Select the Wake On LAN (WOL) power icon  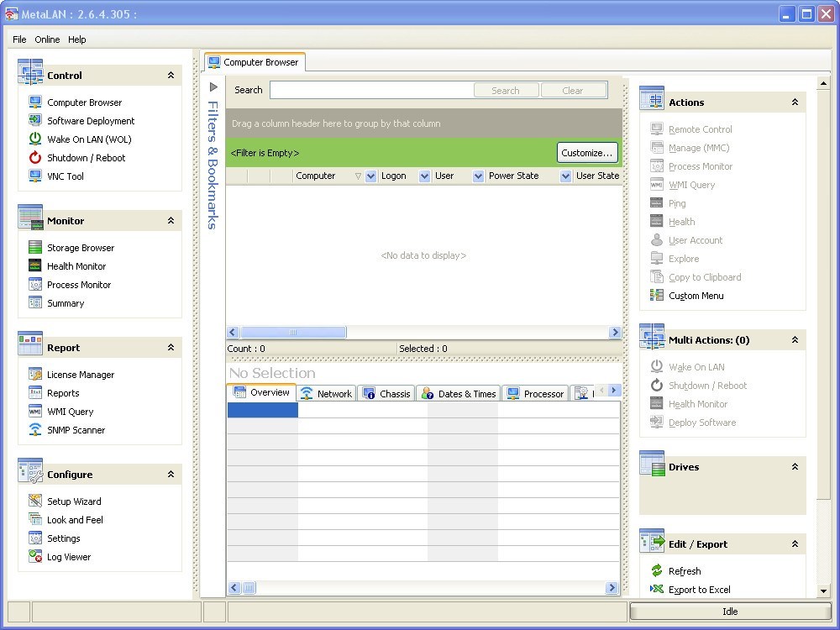click(35, 139)
